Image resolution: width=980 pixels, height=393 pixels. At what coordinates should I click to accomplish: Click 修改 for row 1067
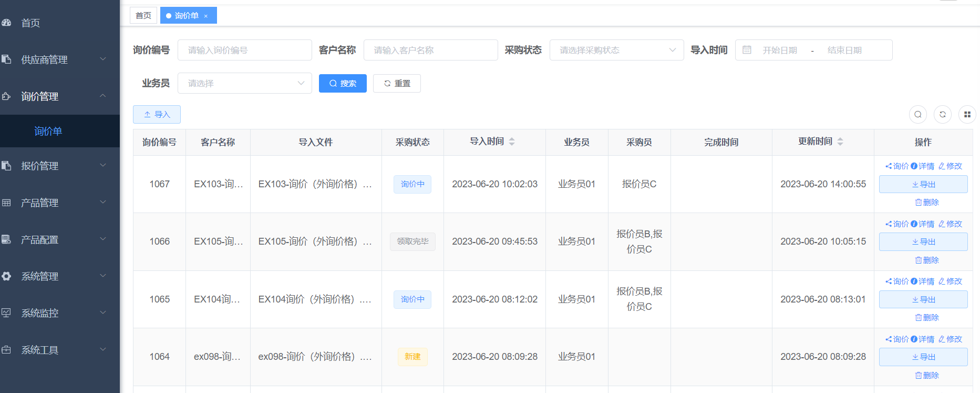(950, 166)
